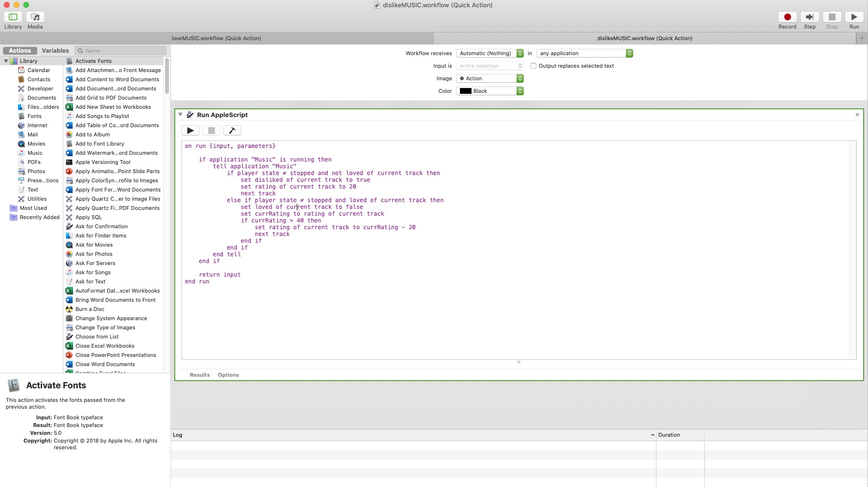Screen dimensions: 868x487
Task: Collapse the Run AppleScript action triangle
Action: [x=180, y=115]
